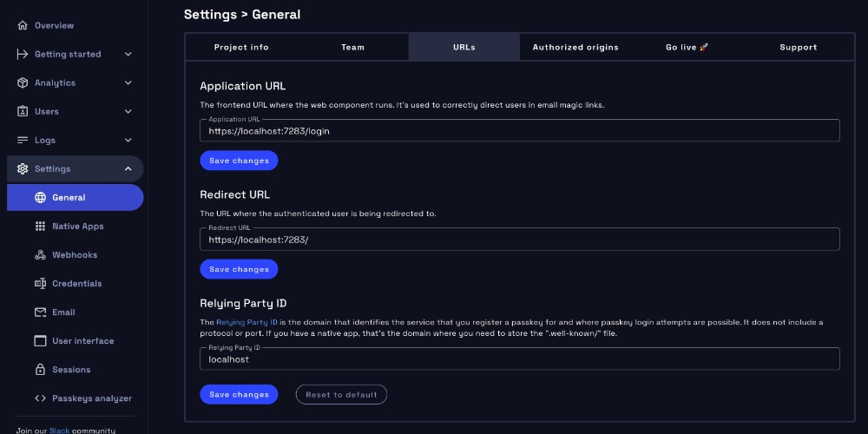Click the Webhooks icon
This screenshot has height=434, width=868.
coord(40,255)
